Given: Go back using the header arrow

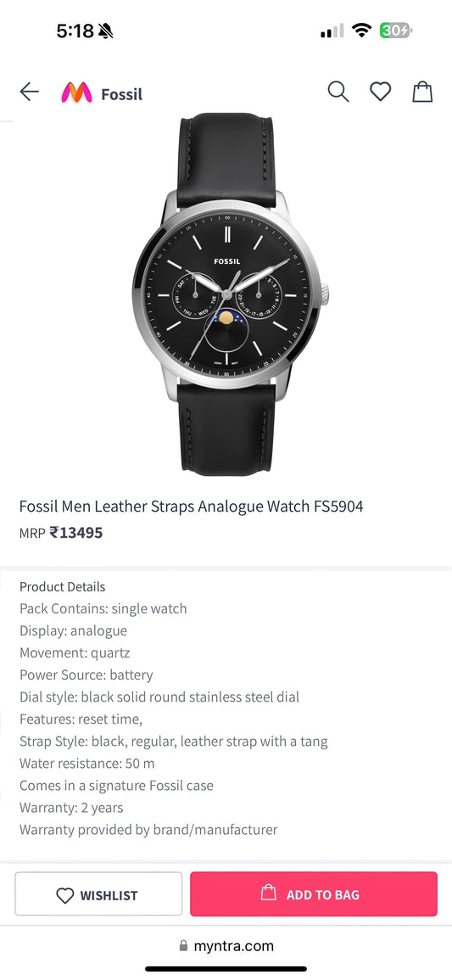Looking at the screenshot, I should pos(29,92).
